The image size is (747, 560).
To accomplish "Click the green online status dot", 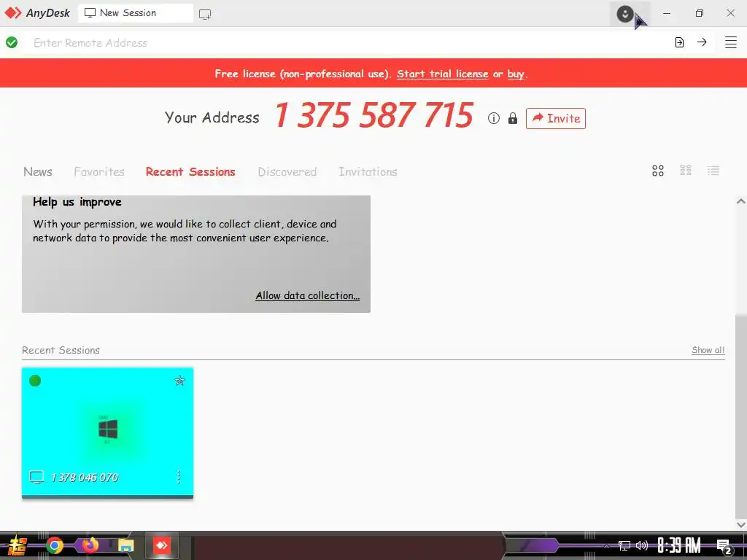I will tap(35, 381).
